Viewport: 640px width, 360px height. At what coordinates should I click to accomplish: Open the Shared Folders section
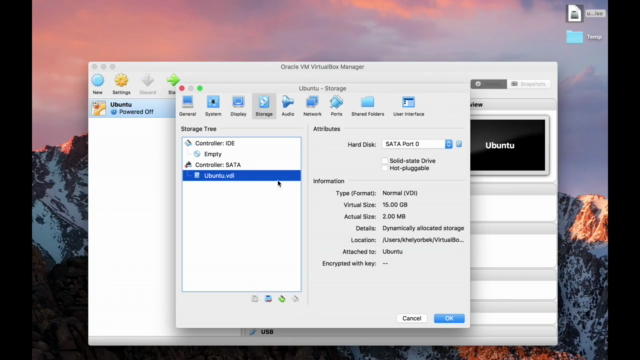367,106
